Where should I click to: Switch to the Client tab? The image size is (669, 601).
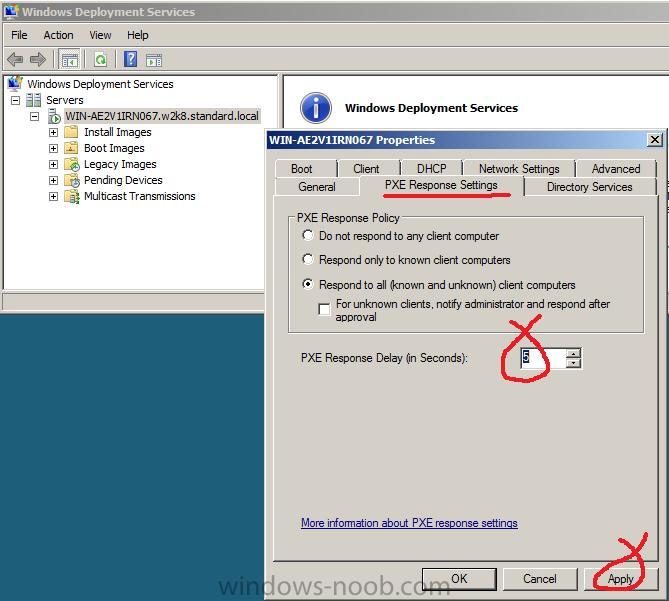click(369, 168)
